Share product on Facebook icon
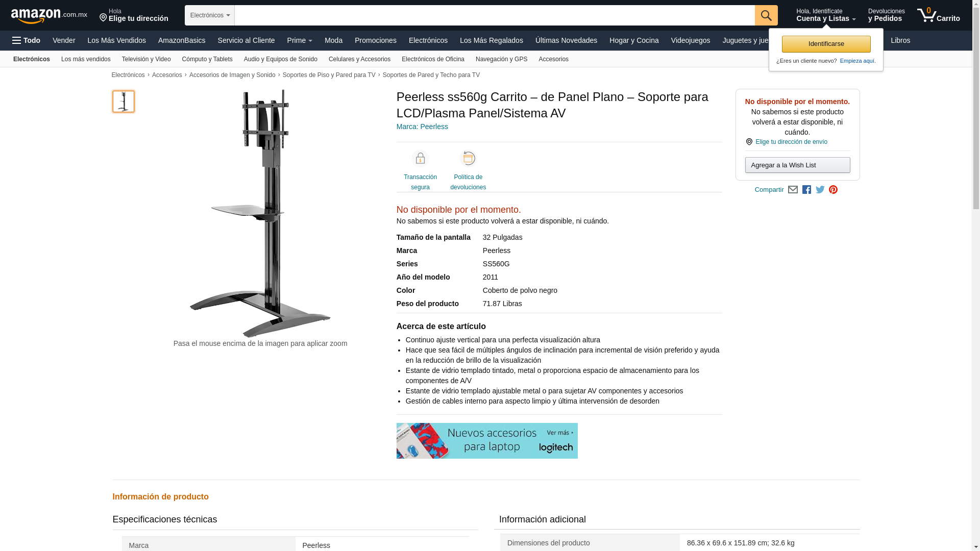 [x=806, y=190]
